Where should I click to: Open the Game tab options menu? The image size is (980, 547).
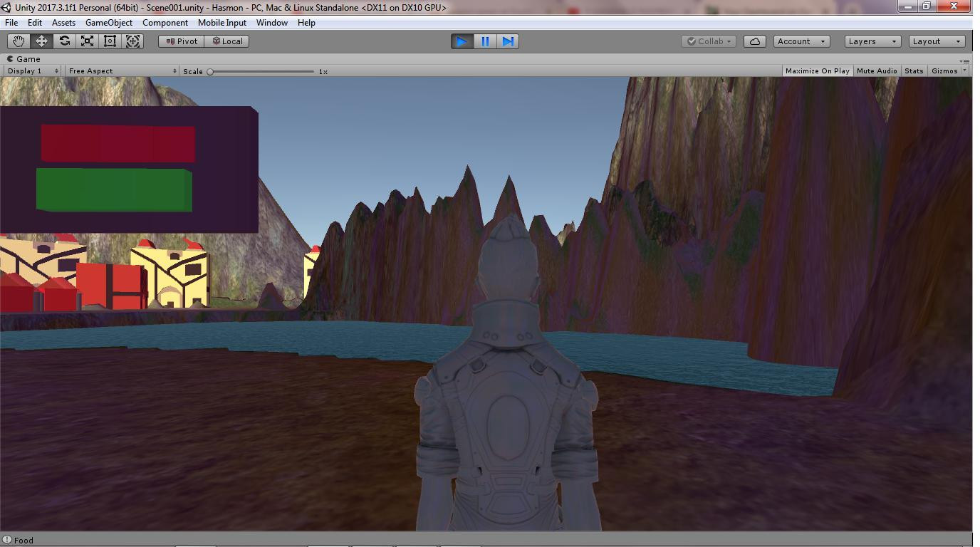(x=964, y=61)
